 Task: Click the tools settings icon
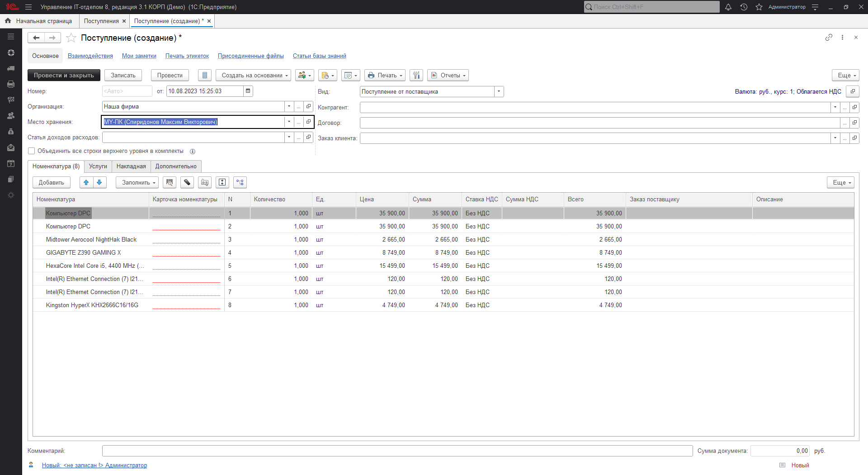point(416,75)
